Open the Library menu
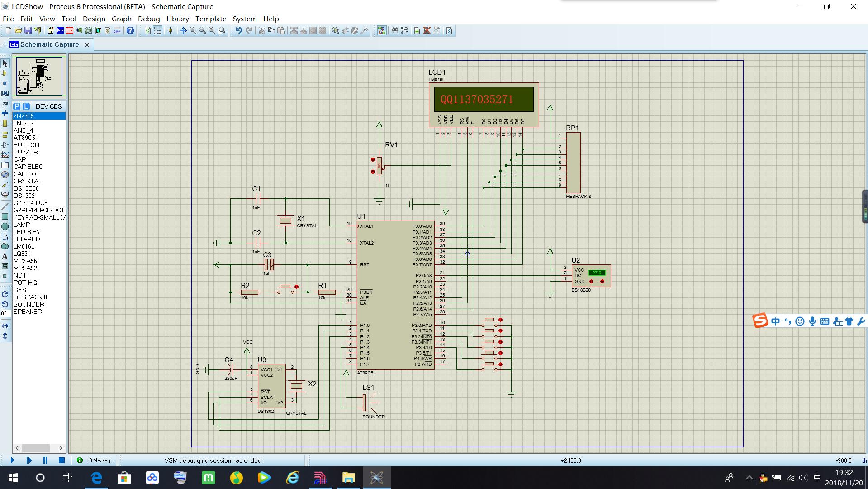 177,19
